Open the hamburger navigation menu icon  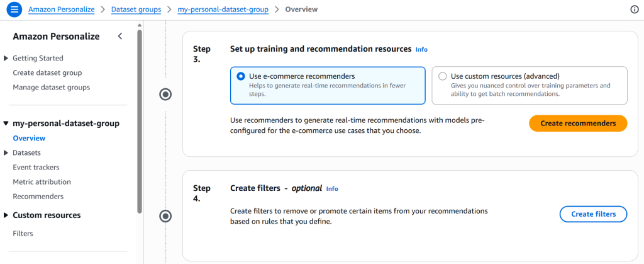tap(14, 9)
